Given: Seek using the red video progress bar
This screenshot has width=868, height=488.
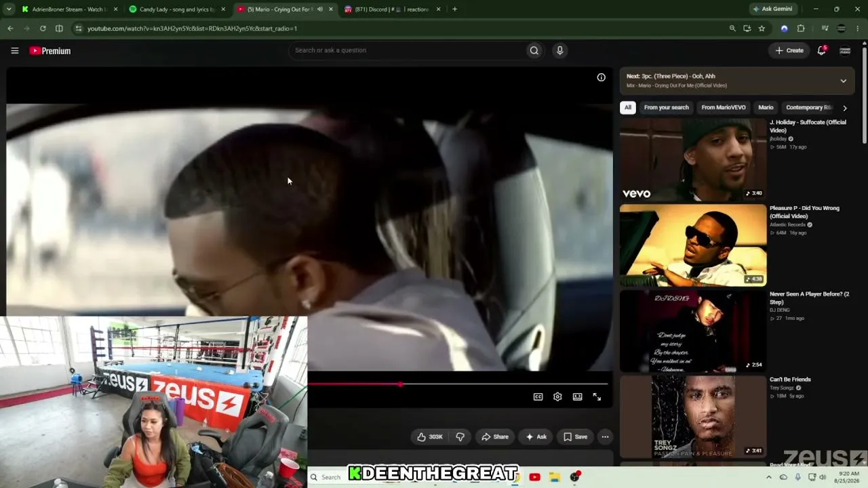Looking at the screenshot, I should [x=458, y=384].
